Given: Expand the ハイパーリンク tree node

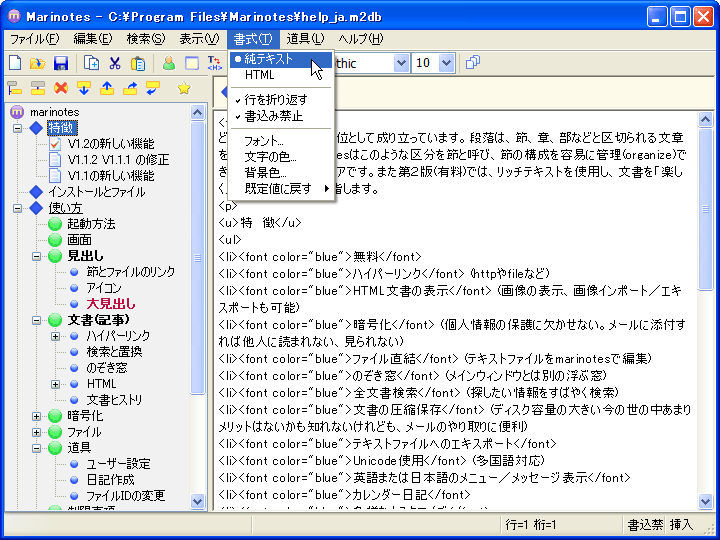Looking at the screenshot, I should (x=56, y=336).
